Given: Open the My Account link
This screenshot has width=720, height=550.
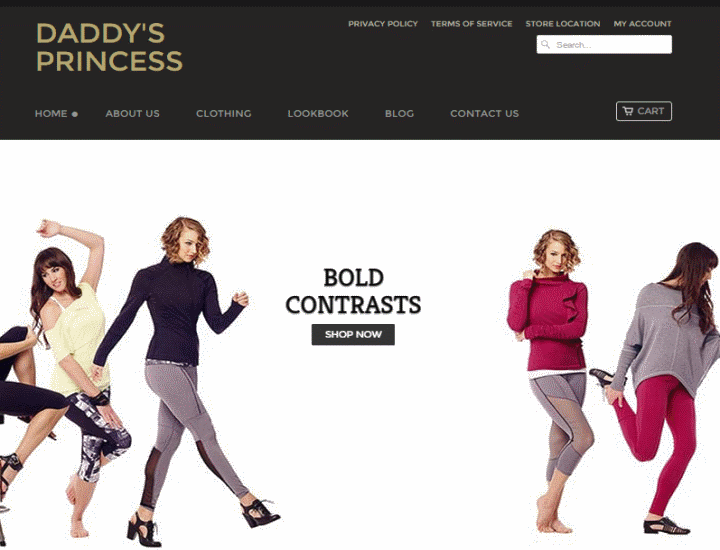Looking at the screenshot, I should [x=642, y=24].
